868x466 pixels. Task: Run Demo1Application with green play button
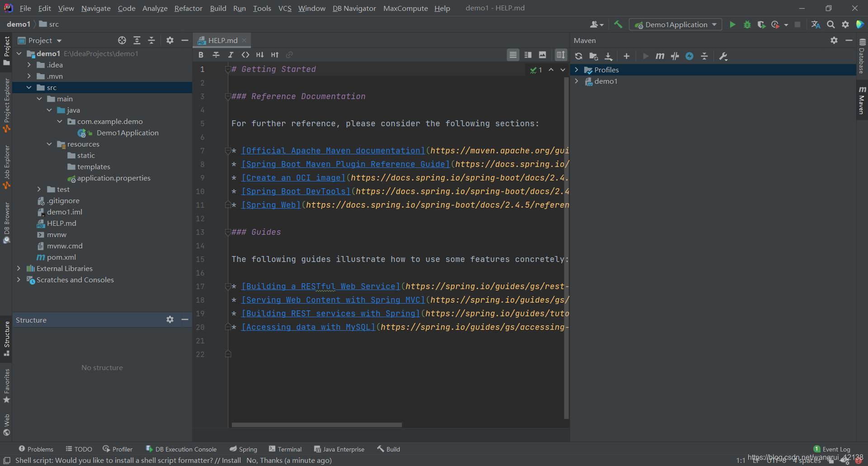point(732,24)
